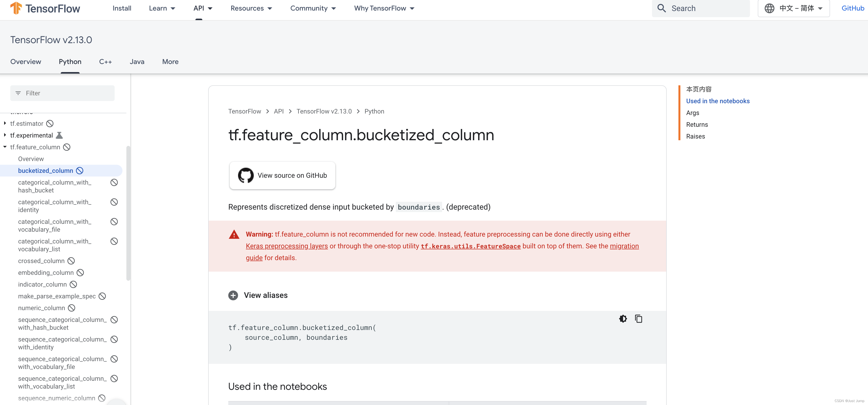Switch to the C++ tab
Screen dimensions: 868x405
coord(106,62)
